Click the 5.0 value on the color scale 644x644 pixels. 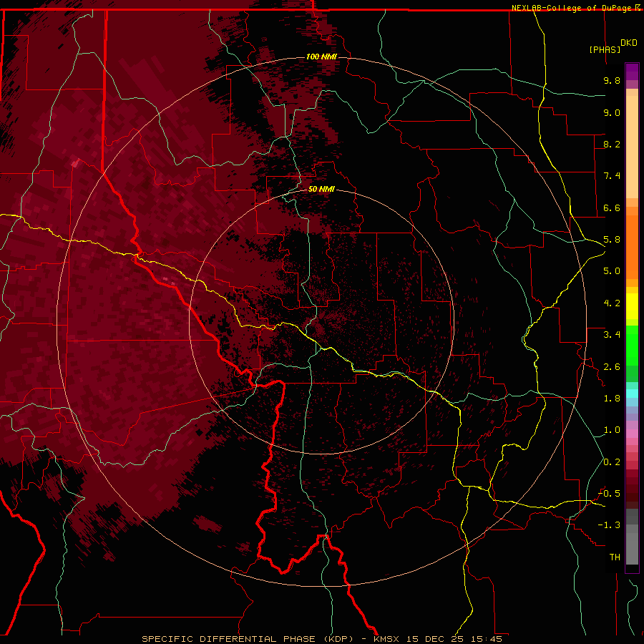click(612, 271)
